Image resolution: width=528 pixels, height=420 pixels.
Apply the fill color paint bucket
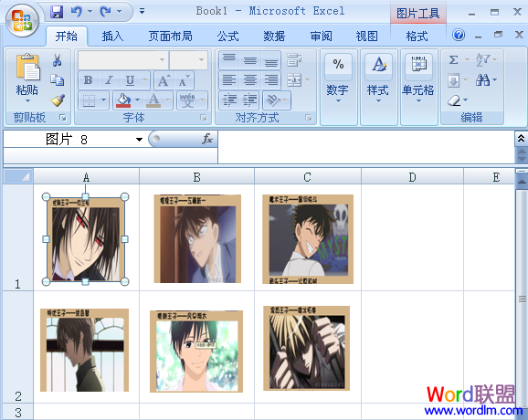pos(123,100)
